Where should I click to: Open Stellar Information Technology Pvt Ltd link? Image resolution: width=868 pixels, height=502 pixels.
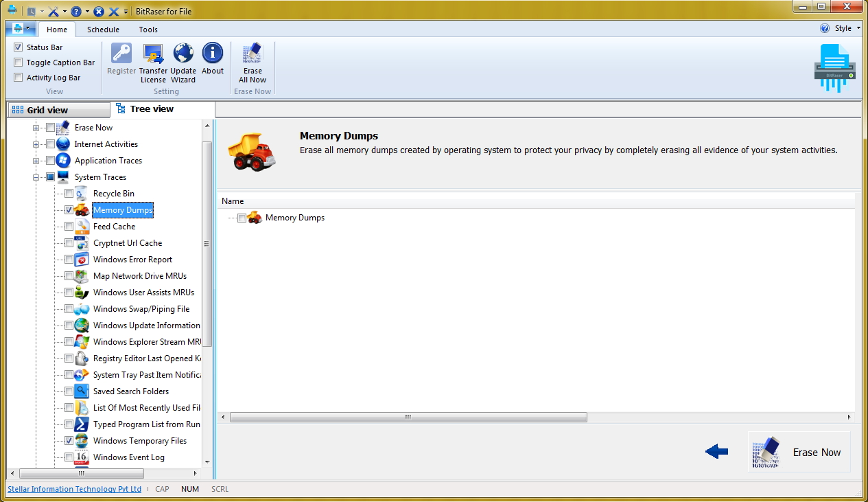pyautogui.click(x=74, y=489)
